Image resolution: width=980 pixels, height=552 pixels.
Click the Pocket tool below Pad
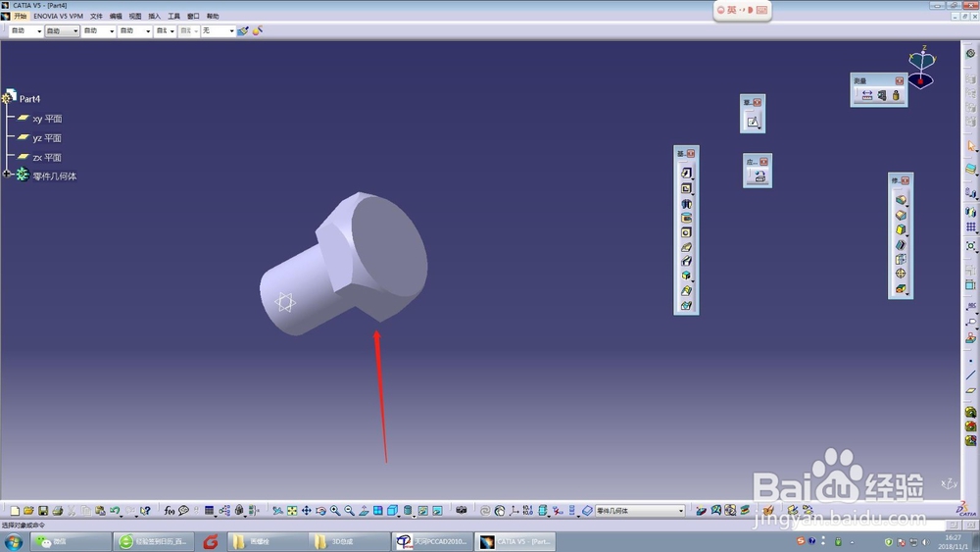[686, 188]
